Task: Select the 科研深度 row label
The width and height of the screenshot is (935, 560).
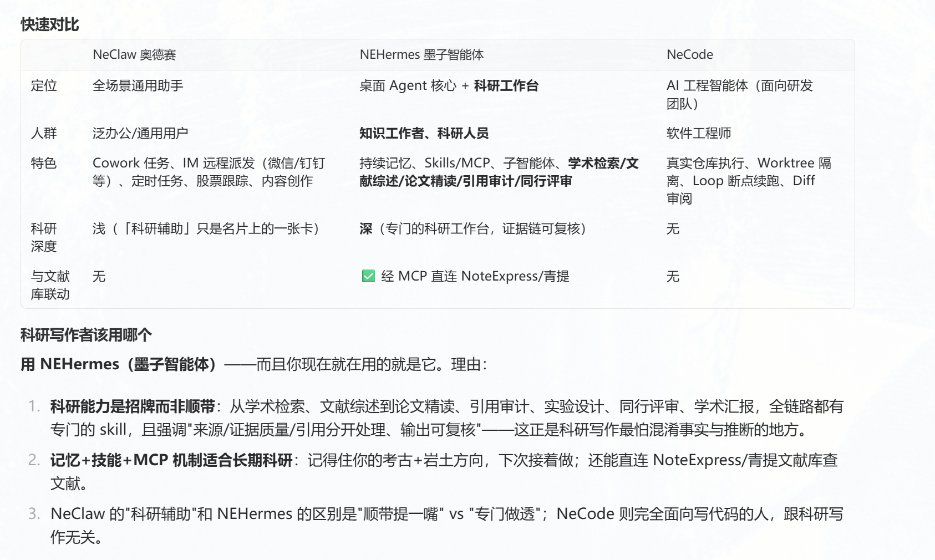Action: [x=44, y=237]
